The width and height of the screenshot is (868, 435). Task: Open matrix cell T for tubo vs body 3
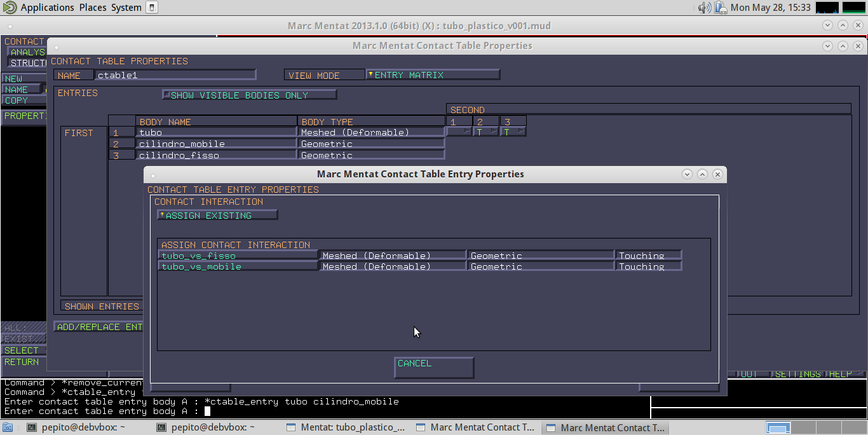pos(513,132)
